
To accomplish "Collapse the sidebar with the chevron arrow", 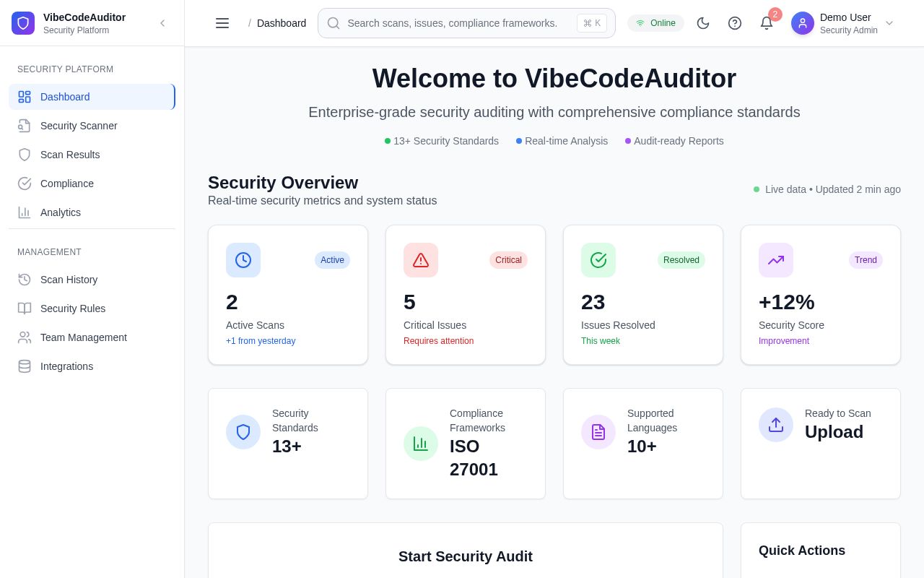I will coord(162,23).
